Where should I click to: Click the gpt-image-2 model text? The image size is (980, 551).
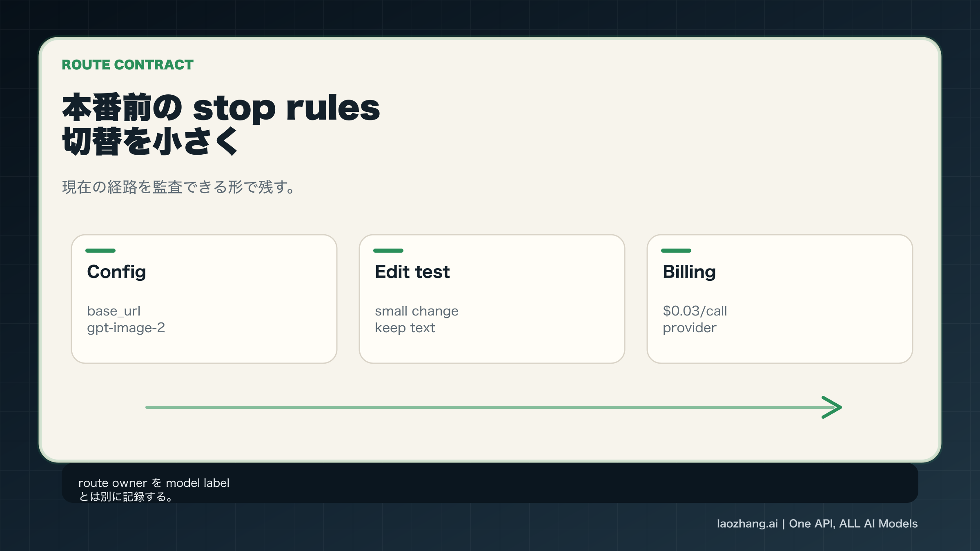(x=126, y=328)
